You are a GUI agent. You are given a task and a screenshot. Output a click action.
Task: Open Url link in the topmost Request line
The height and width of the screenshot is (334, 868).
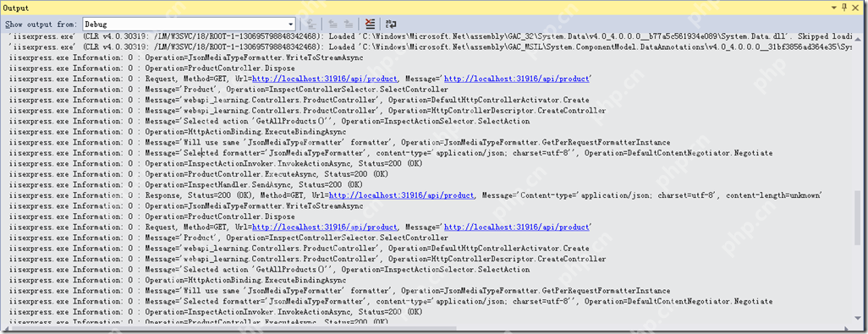pyautogui.click(x=325, y=79)
